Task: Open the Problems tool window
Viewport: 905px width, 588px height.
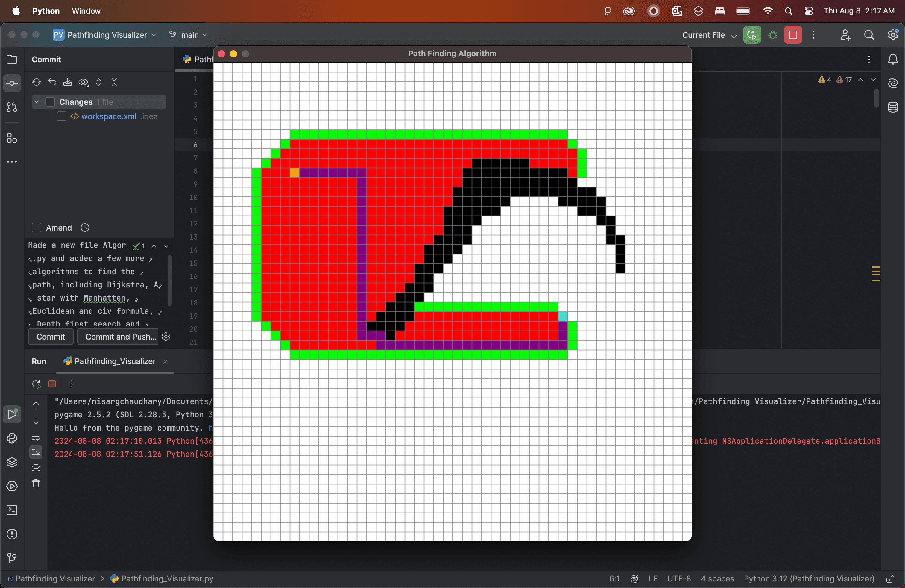Action: (x=12, y=534)
